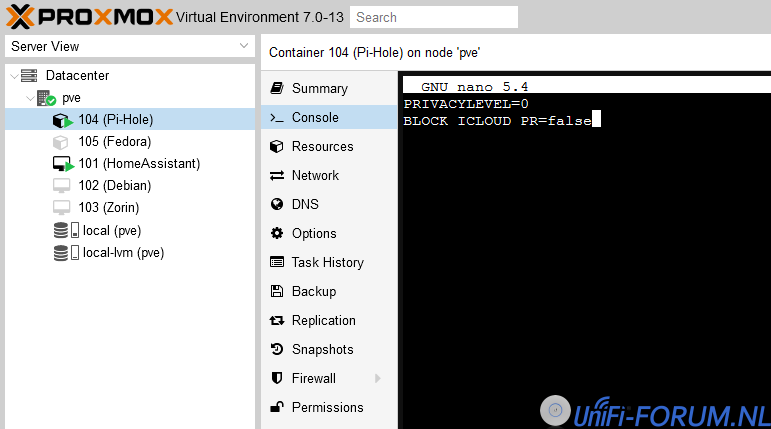The width and height of the screenshot is (771, 429).
Task: Click the Search input field
Action: click(434, 17)
